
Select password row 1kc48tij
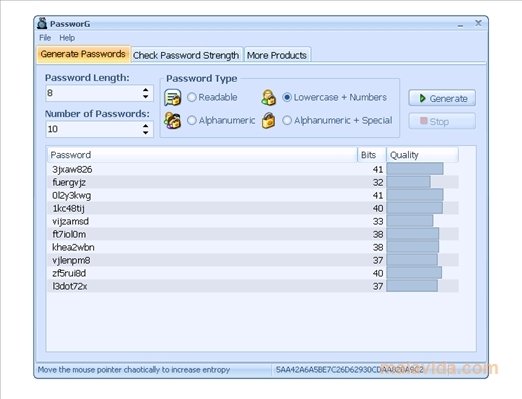[x=253, y=208]
